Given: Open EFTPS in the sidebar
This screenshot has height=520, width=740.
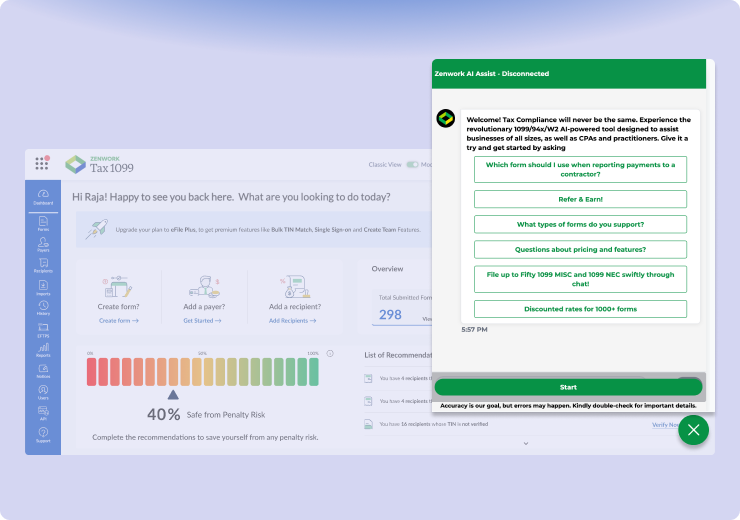Looking at the screenshot, I should tap(43, 330).
